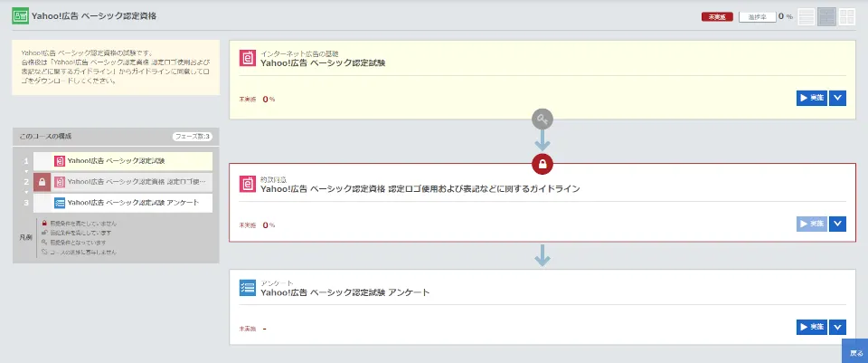Click the pink document icon on ガイドライン card
Viewport: 868px width, 363px height.
[x=248, y=184]
